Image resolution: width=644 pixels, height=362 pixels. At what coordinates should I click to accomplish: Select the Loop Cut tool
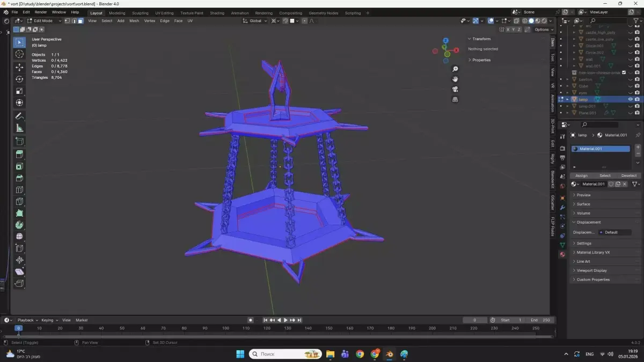[x=19, y=190]
